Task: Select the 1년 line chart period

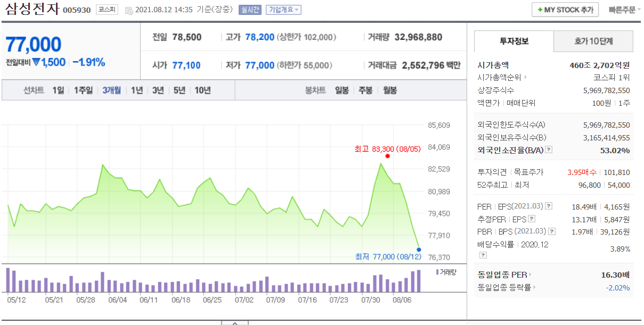Action: point(137,90)
